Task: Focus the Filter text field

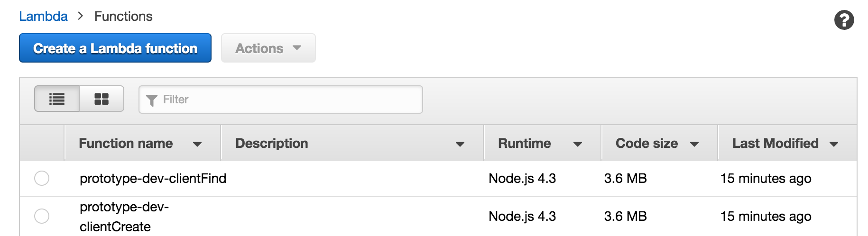Action: tap(281, 100)
